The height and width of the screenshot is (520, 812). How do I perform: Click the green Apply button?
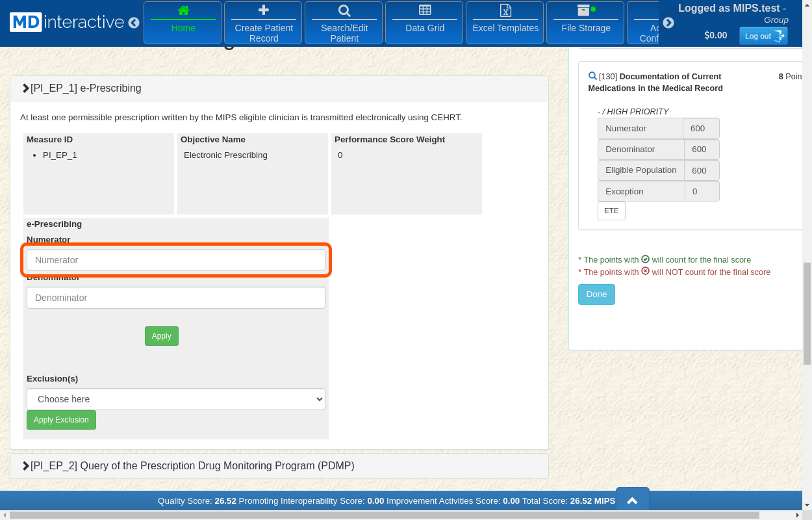[x=161, y=336]
